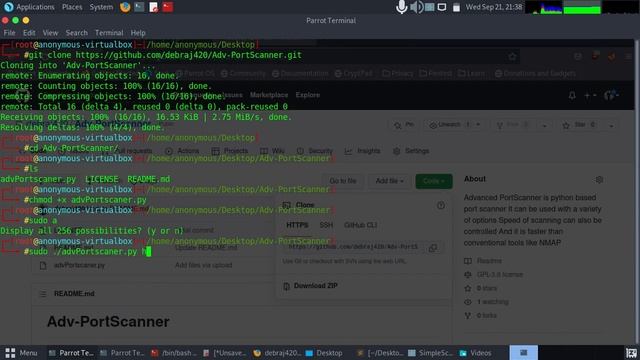Click the red launcher icon in top panel
The image size is (640, 360).
pyautogui.click(x=168, y=7)
